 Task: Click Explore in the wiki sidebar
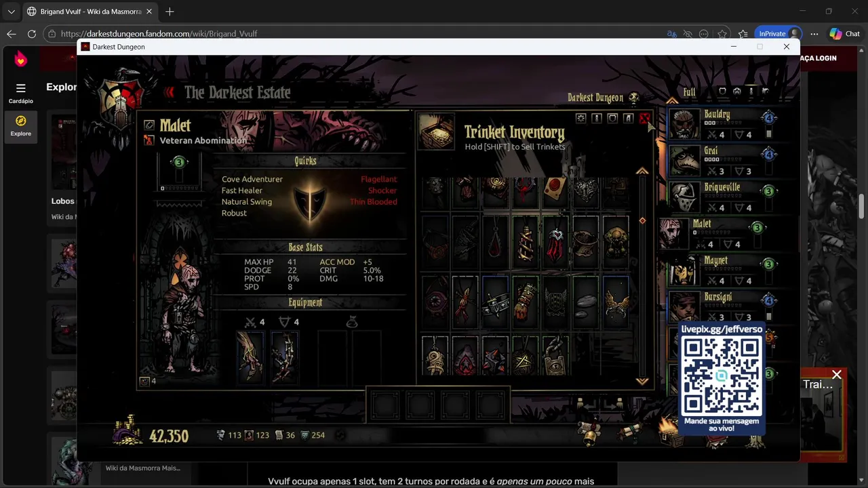pyautogui.click(x=20, y=125)
